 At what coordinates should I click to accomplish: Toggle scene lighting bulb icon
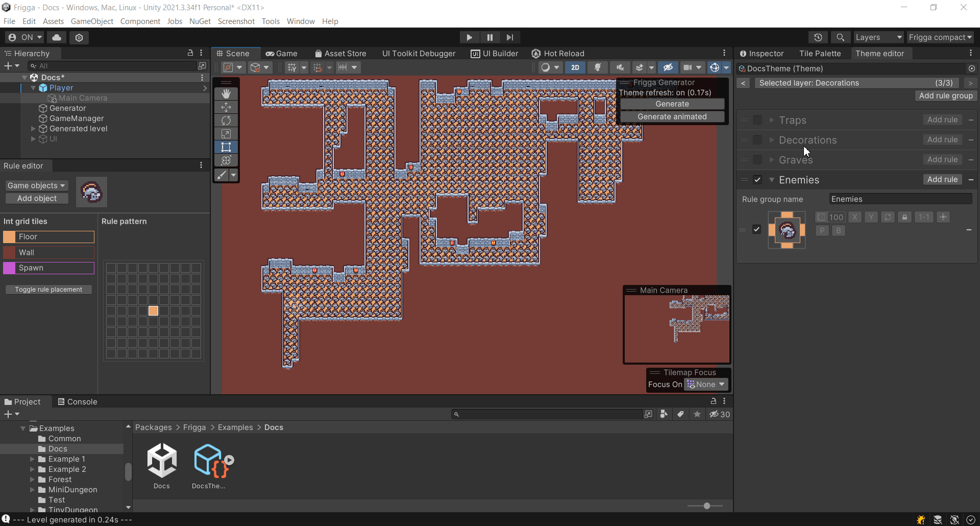coord(598,67)
